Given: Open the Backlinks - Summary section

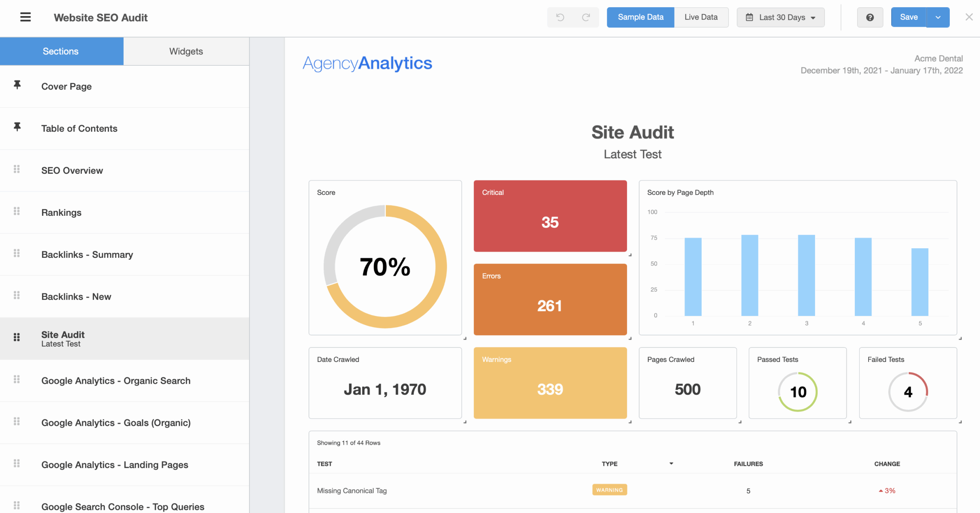Looking at the screenshot, I should click(87, 254).
